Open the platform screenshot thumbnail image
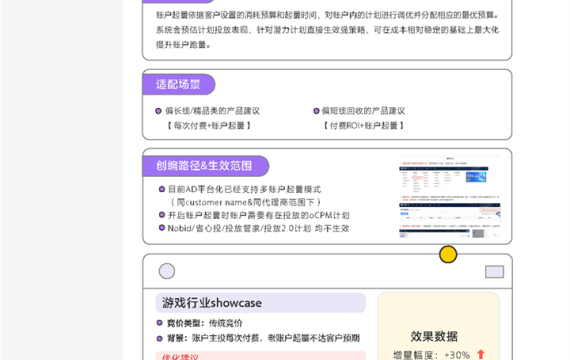 (x=450, y=197)
